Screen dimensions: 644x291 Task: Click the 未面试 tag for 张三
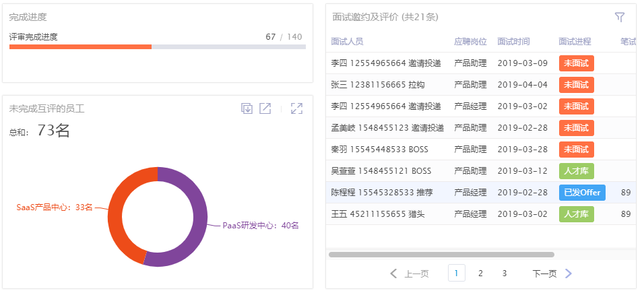(x=576, y=85)
